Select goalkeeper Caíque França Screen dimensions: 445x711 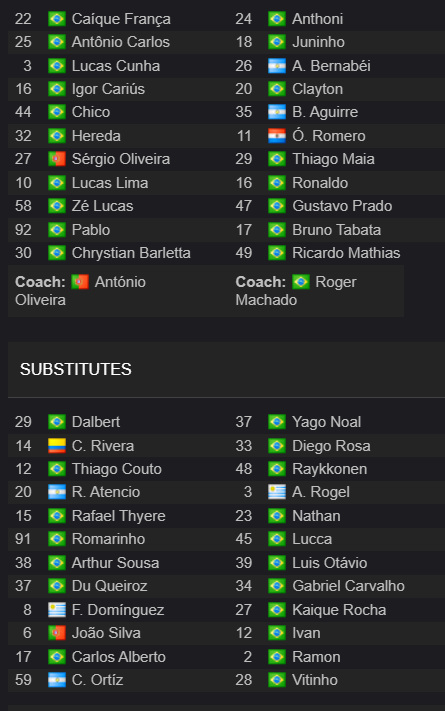(x=121, y=19)
